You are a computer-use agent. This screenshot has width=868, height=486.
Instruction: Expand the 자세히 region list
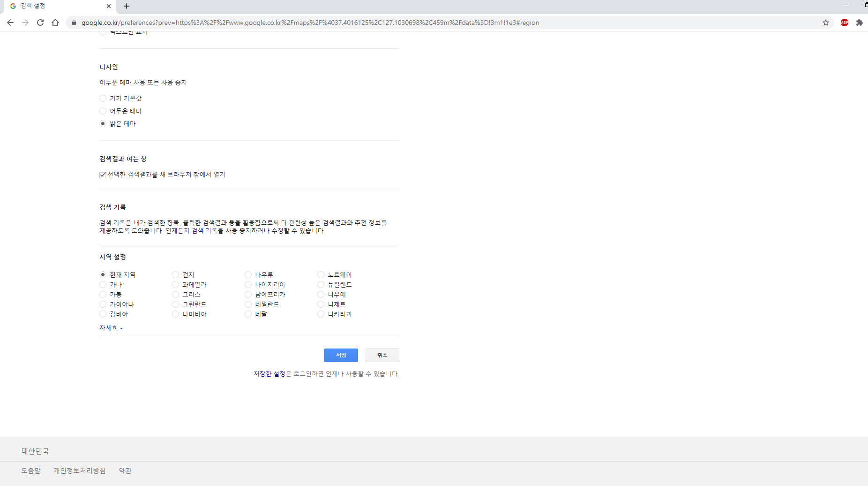click(111, 328)
